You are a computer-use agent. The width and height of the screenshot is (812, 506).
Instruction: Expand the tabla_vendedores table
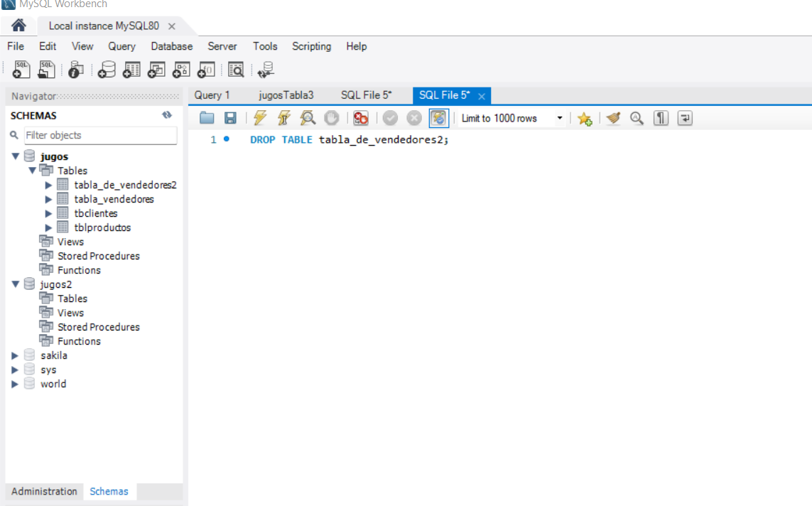(x=48, y=199)
